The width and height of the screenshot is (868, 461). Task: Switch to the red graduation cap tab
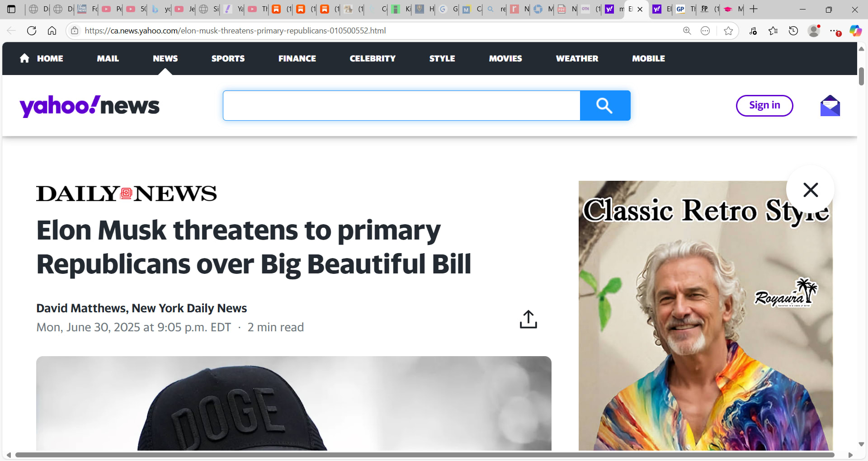coord(732,9)
